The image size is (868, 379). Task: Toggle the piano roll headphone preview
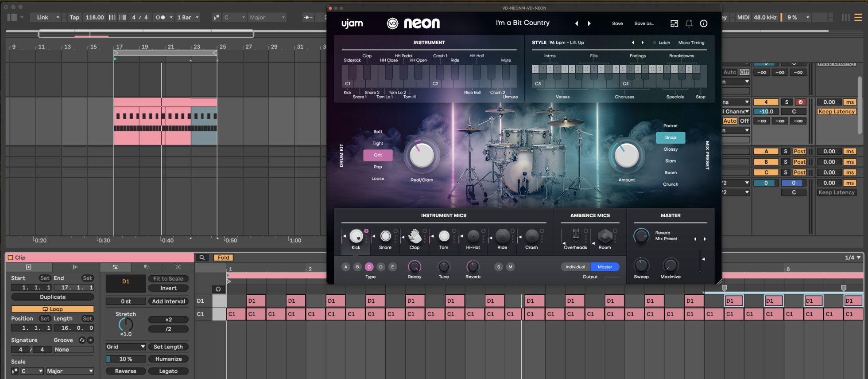pos(218,289)
